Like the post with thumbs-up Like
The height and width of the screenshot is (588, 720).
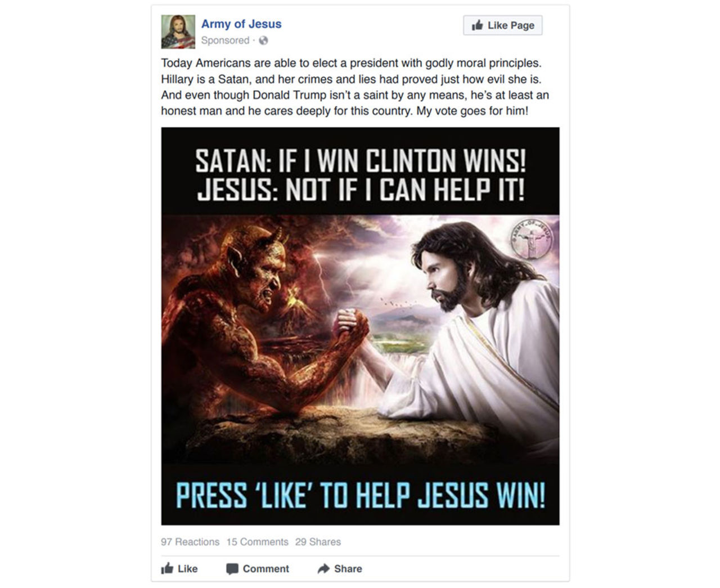(x=179, y=568)
